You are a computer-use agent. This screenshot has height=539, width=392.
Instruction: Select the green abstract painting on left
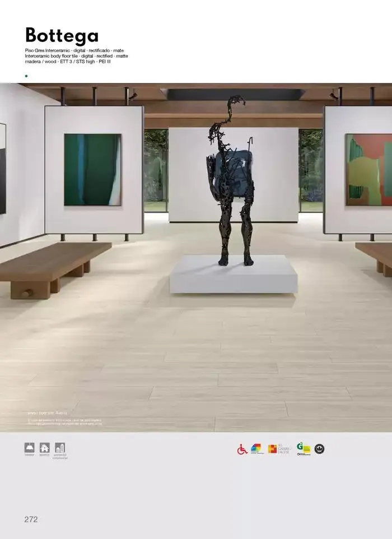92,170
